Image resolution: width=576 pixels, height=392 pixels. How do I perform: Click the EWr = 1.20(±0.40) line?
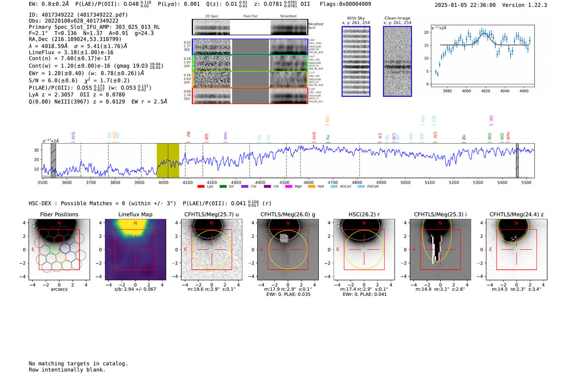[86, 73]
